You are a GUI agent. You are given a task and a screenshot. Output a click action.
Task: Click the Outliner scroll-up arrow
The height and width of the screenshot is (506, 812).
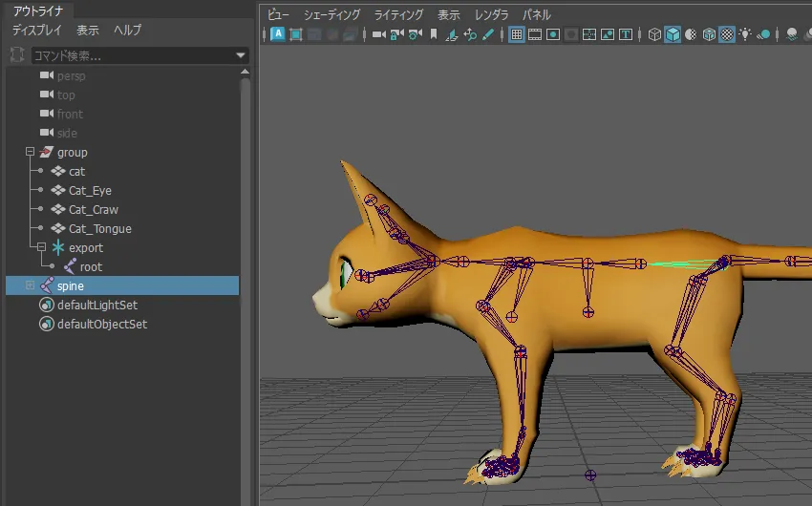(x=246, y=72)
